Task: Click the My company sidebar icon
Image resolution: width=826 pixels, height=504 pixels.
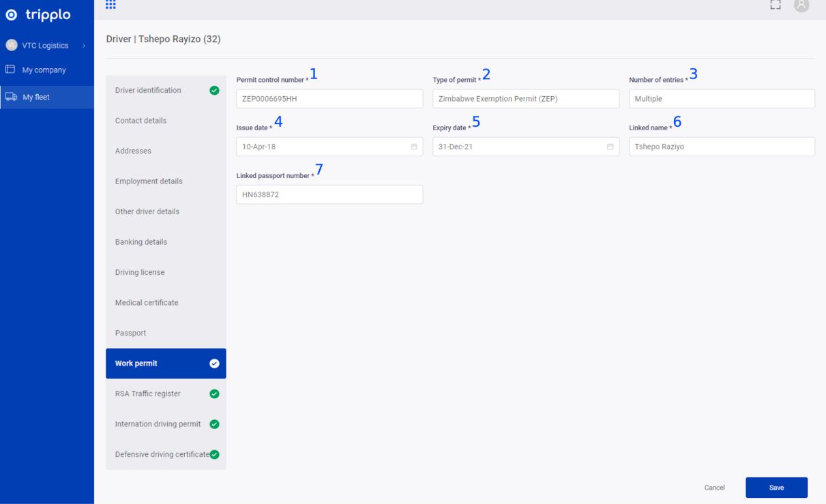Action: click(10, 70)
